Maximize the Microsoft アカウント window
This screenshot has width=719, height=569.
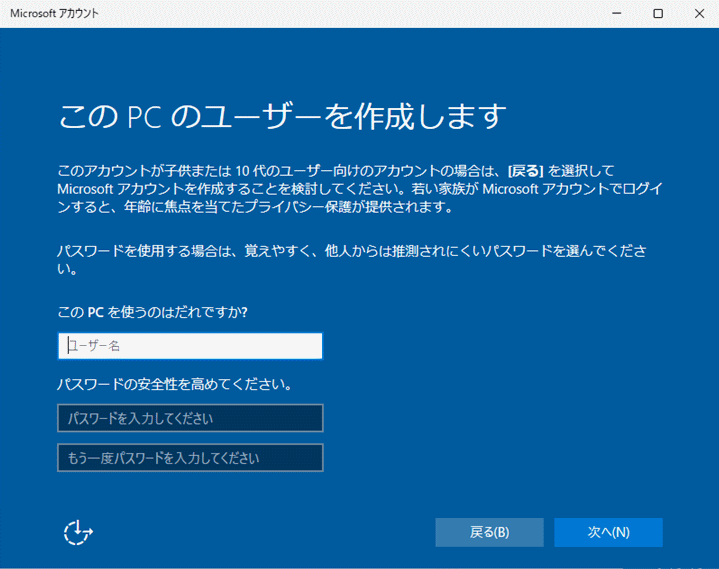[658, 13]
